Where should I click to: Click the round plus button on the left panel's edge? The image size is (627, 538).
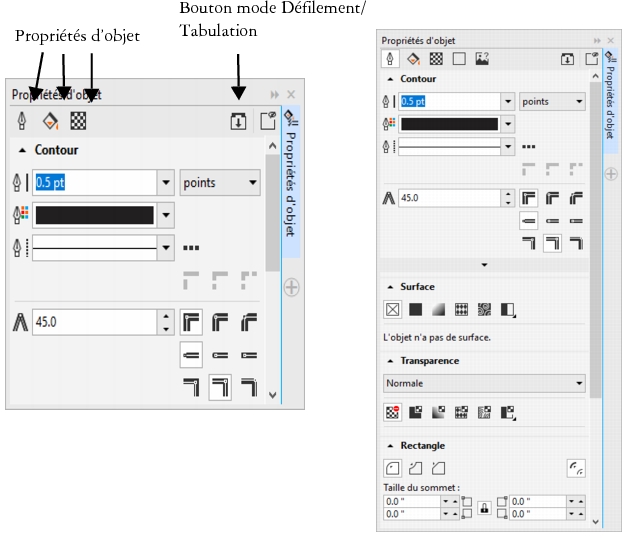pyautogui.click(x=291, y=287)
